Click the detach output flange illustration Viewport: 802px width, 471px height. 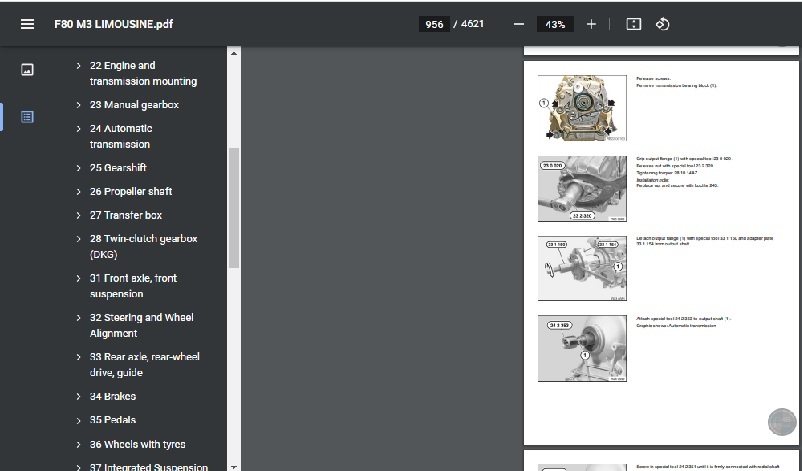click(582, 268)
